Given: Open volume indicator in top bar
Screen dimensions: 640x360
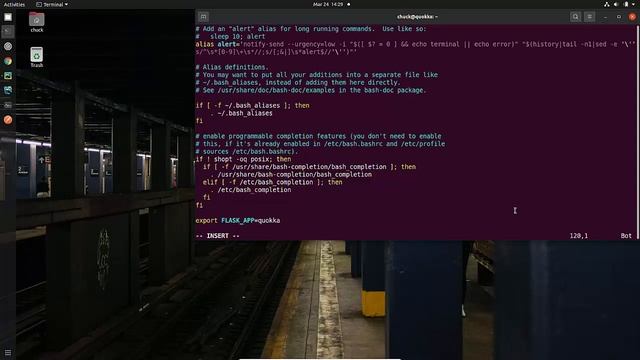Looking at the screenshot, I should click(616, 4).
